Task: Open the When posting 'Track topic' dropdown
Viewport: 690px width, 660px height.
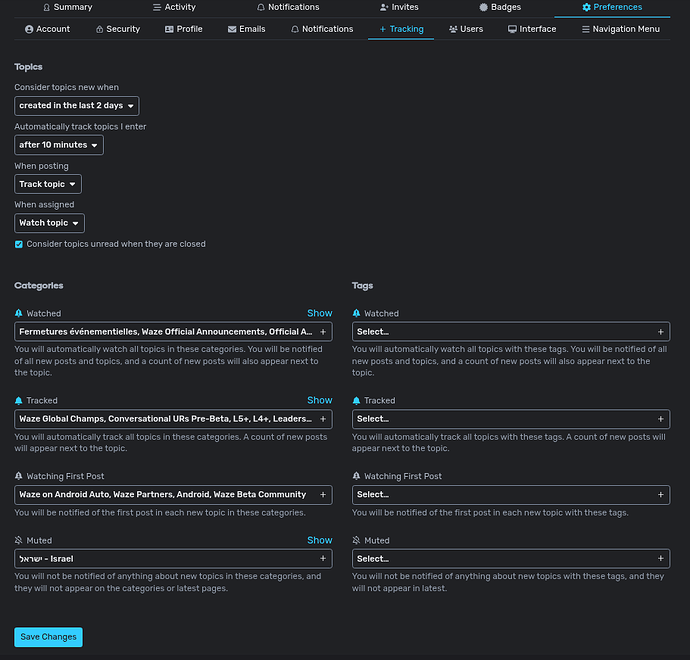Action: coord(48,184)
